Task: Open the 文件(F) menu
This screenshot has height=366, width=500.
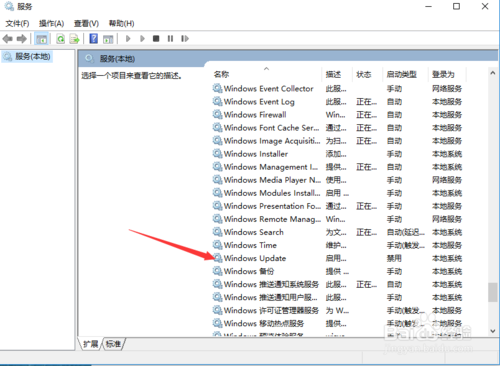Action: point(17,23)
